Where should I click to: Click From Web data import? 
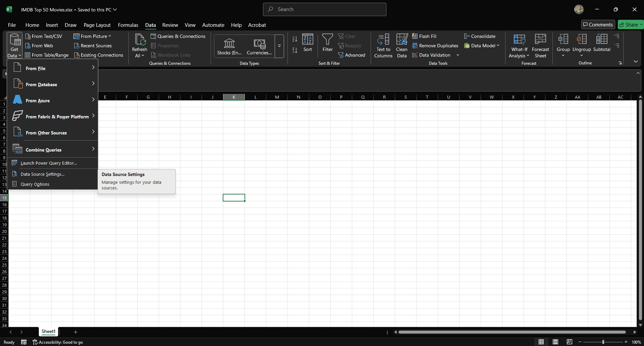coord(39,46)
